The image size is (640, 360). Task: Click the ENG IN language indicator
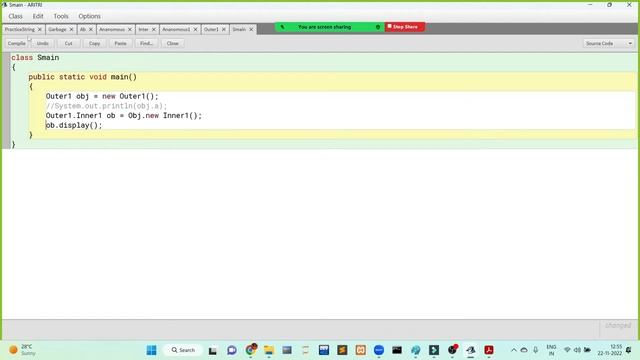coord(551,350)
